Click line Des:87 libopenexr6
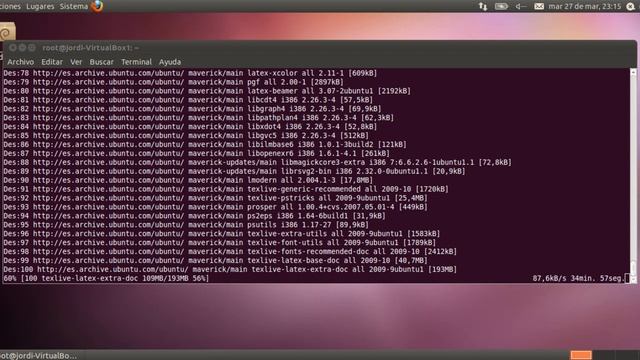 click(x=196, y=153)
